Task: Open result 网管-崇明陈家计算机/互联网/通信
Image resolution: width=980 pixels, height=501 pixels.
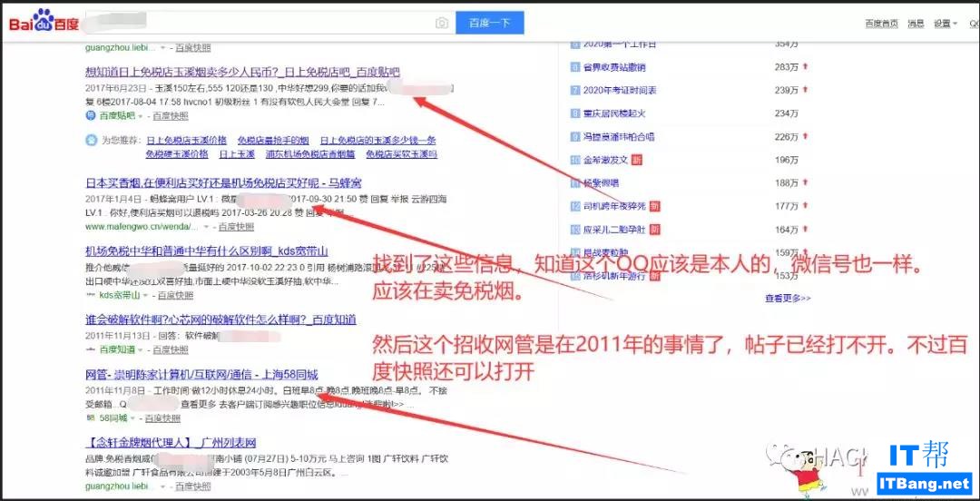Action: pos(201,375)
